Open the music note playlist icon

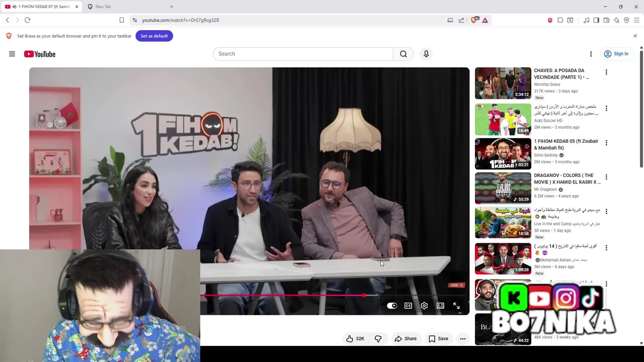[x=587, y=20]
